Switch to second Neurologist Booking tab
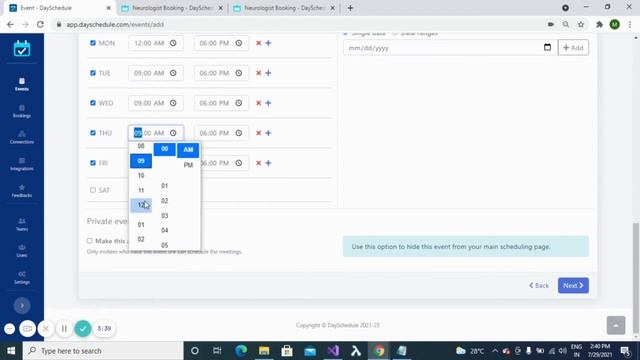This screenshot has height=360, width=640. pyautogui.click(x=172, y=8)
